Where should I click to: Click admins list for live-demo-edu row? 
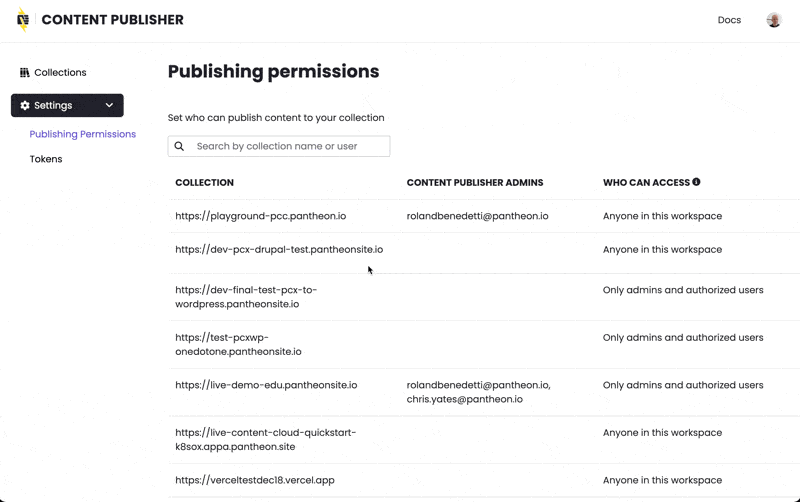[x=478, y=392]
